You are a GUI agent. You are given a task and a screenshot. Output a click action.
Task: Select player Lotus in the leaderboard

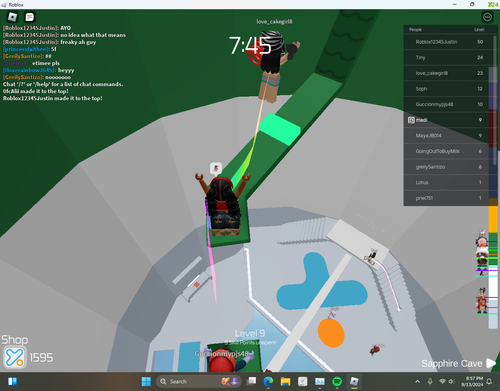[446, 183]
